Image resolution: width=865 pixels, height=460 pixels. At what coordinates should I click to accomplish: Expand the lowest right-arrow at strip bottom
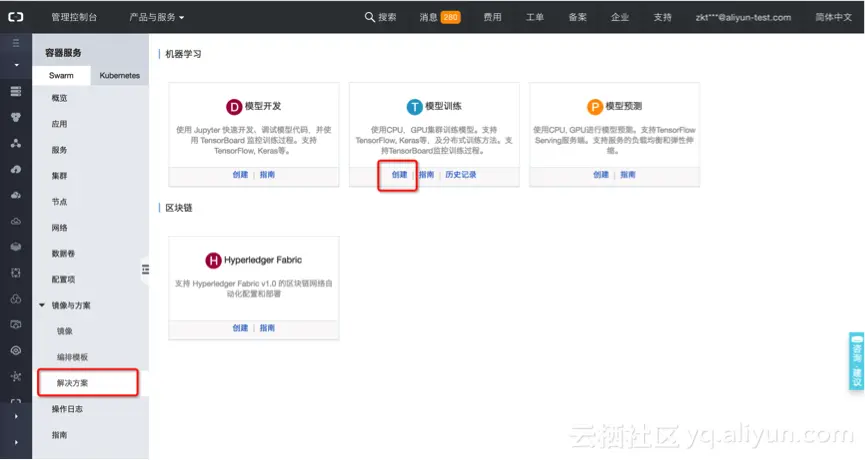pyautogui.click(x=16, y=442)
